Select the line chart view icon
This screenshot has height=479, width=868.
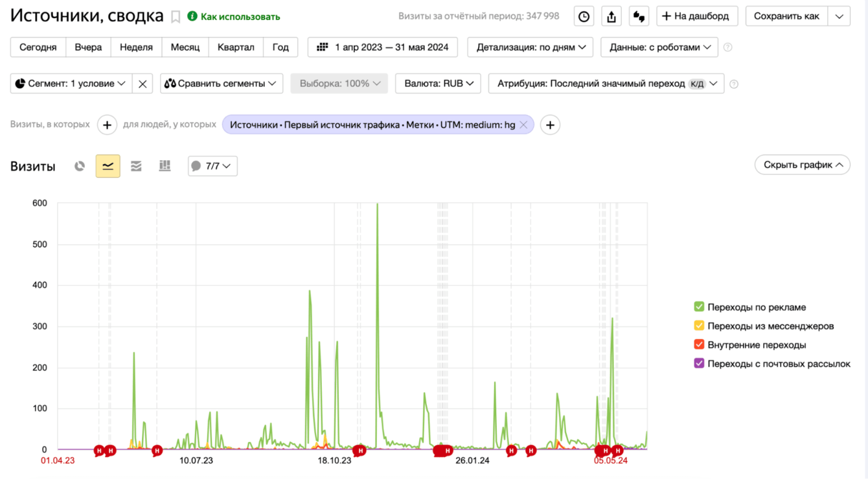click(x=108, y=167)
